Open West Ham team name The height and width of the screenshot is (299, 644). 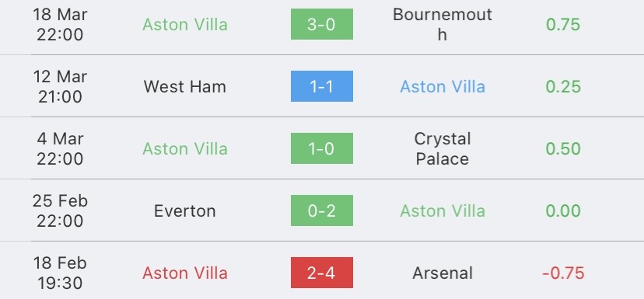tap(185, 86)
